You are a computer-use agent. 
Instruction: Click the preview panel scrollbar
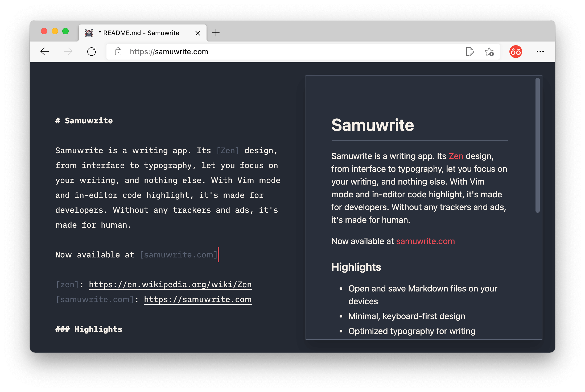pyautogui.click(x=537, y=145)
